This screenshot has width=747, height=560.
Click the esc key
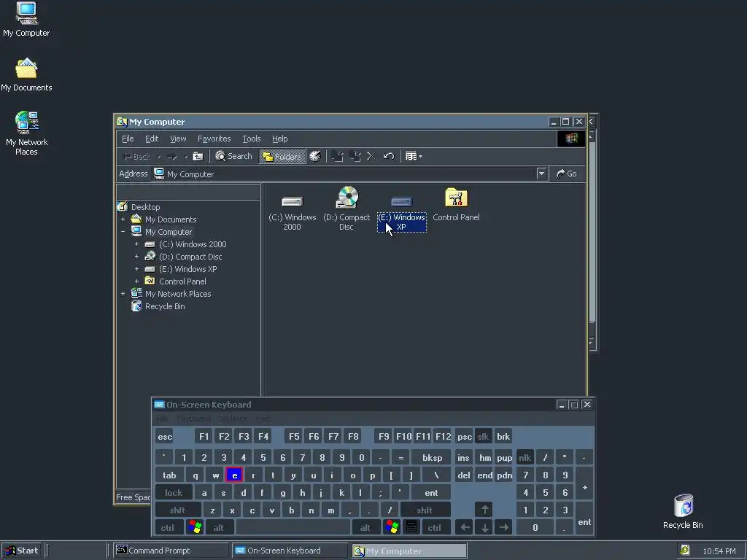click(165, 436)
